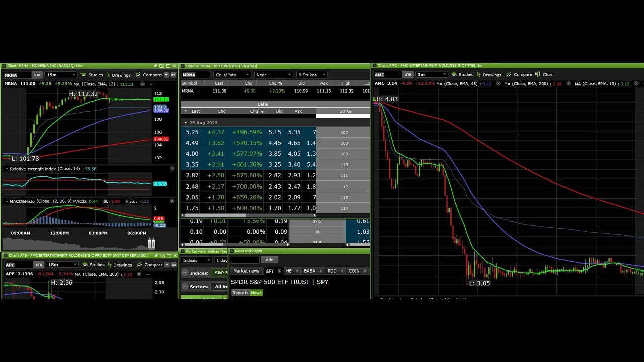The width and height of the screenshot is (644, 362).
Task: Select the SPY news tab
Action: coord(270,271)
